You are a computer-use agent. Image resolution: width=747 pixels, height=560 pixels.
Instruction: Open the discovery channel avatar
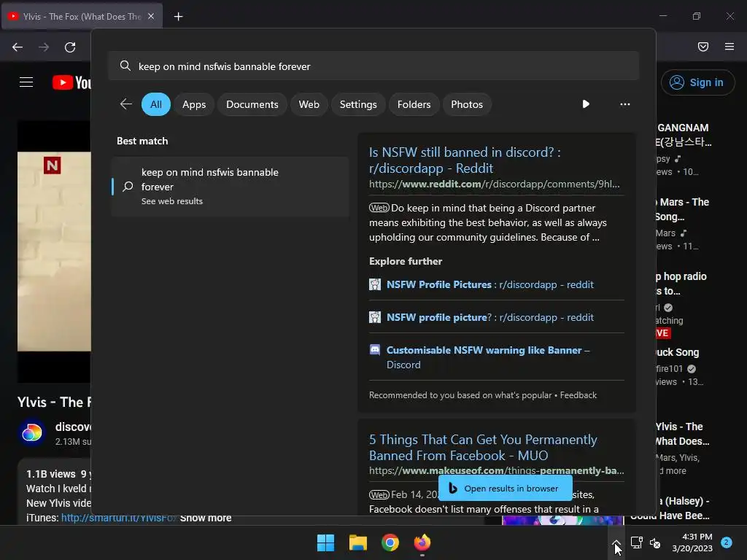point(32,433)
